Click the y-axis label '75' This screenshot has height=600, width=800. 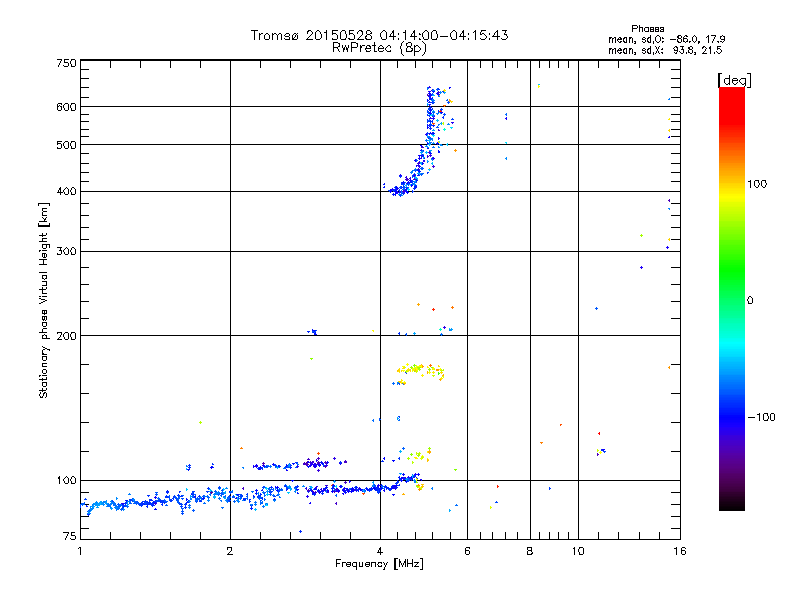[x=69, y=536]
